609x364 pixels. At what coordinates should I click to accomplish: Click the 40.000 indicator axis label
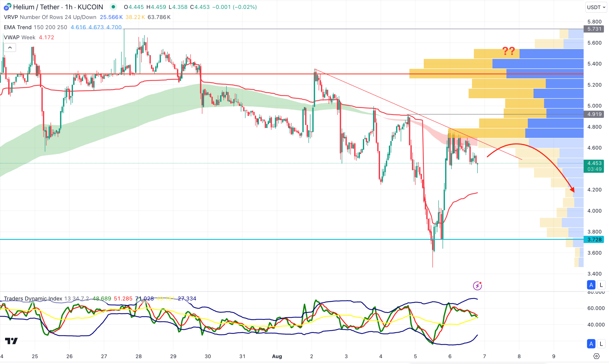[596, 324]
